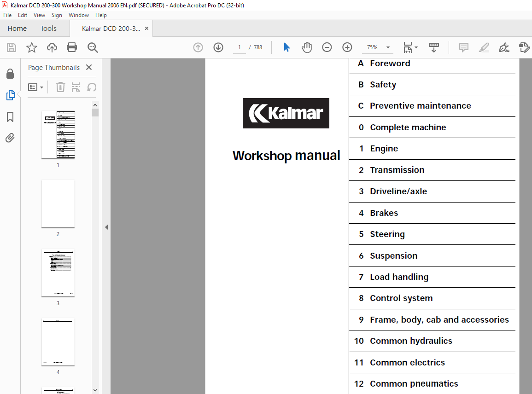Viewport: 532px width, 394px height.
Task: Switch to the Home tab
Action: pos(17,29)
